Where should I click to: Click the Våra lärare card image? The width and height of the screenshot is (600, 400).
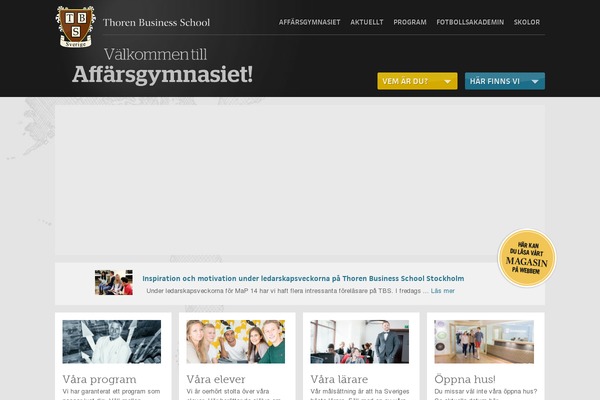[x=360, y=342]
